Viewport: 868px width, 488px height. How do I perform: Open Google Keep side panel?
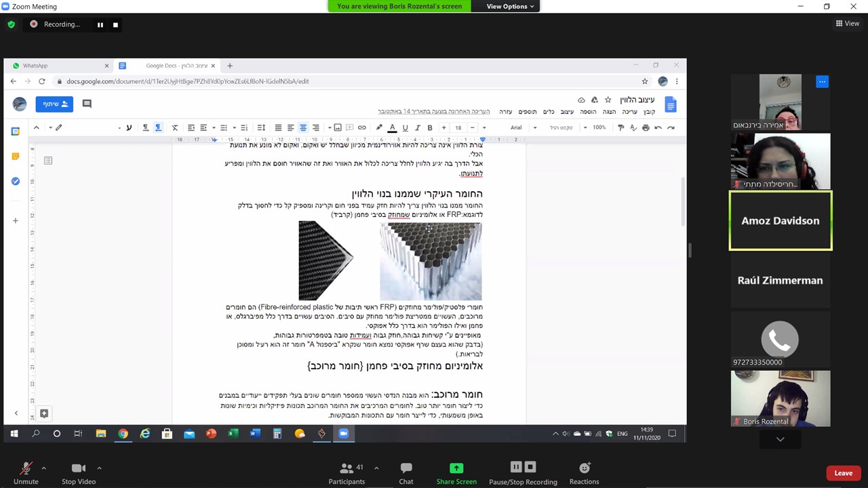(16, 156)
